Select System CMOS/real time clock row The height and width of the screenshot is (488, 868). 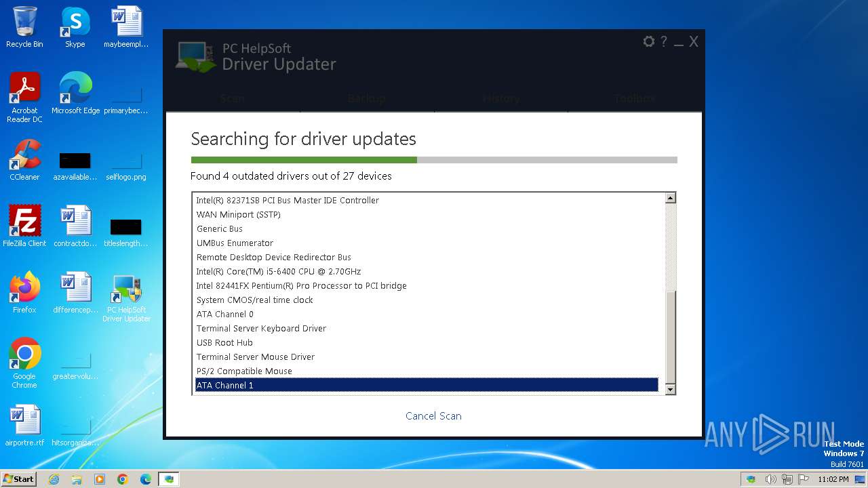(x=427, y=300)
